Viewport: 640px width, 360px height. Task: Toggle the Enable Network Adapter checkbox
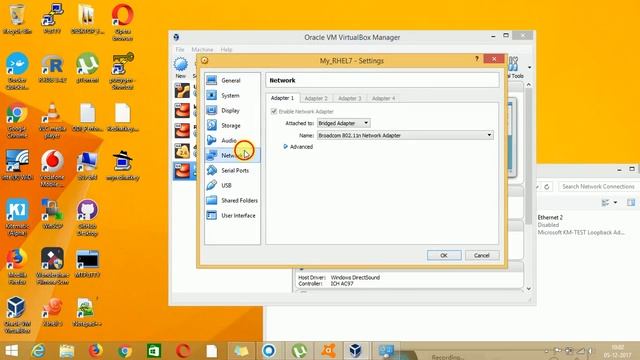(274, 111)
